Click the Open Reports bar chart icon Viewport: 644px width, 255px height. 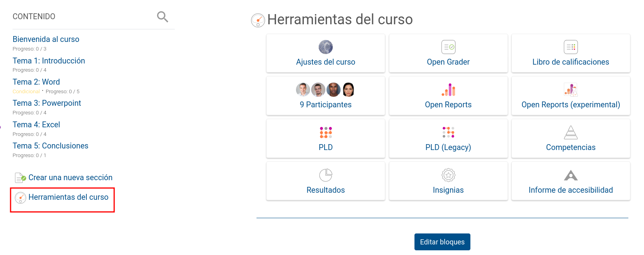coord(448,90)
